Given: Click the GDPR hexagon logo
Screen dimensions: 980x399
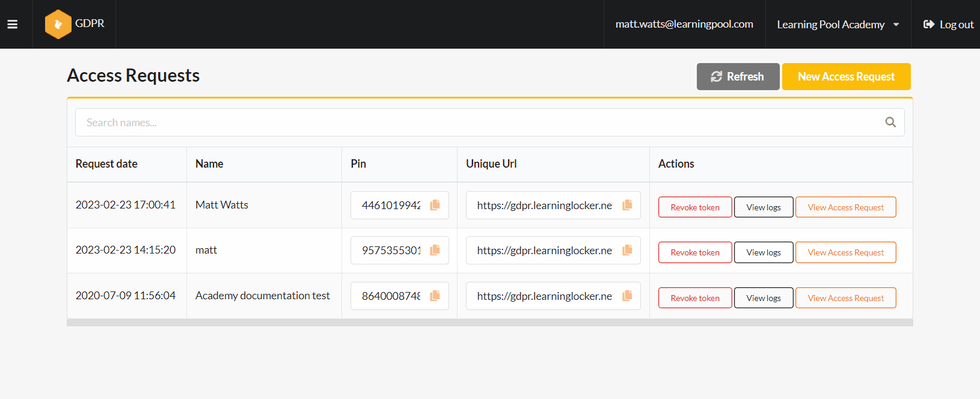Looking at the screenshot, I should pyautogui.click(x=58, y=24).
